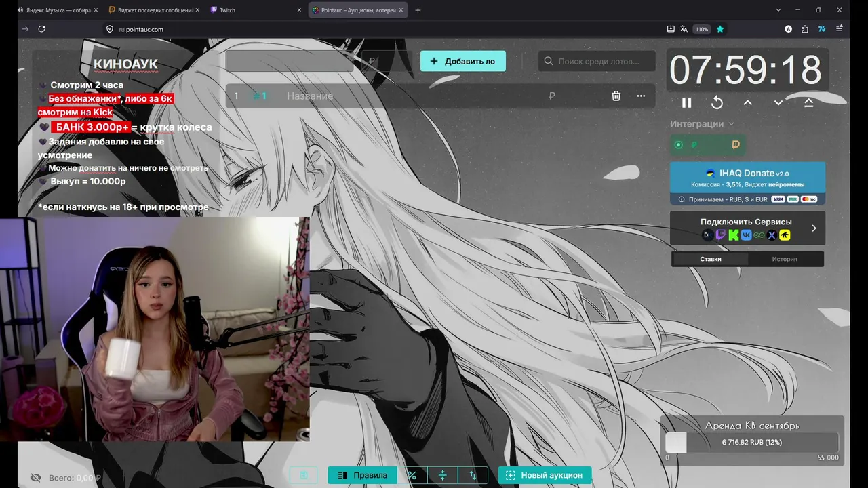Open the IHAQ Donate banner

pyautogui.click(x=747, y=178)
